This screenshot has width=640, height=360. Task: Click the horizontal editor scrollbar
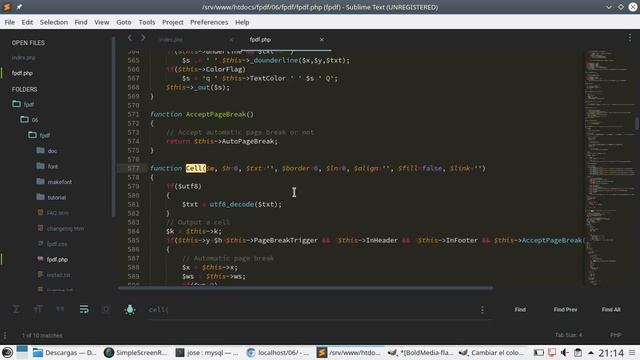305,288
